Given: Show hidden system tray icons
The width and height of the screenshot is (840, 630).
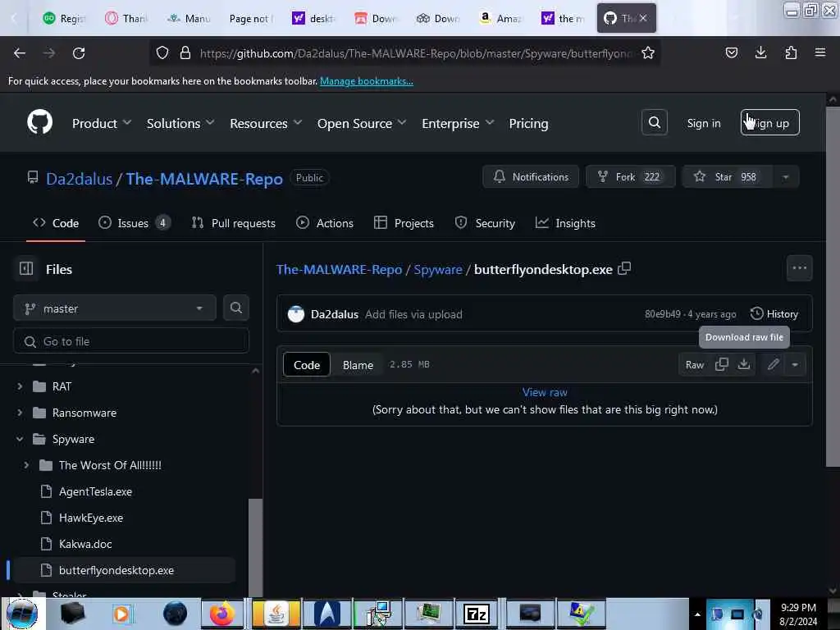Looking at the screenshot, I should pyautogui.click(x=697, y=614).
